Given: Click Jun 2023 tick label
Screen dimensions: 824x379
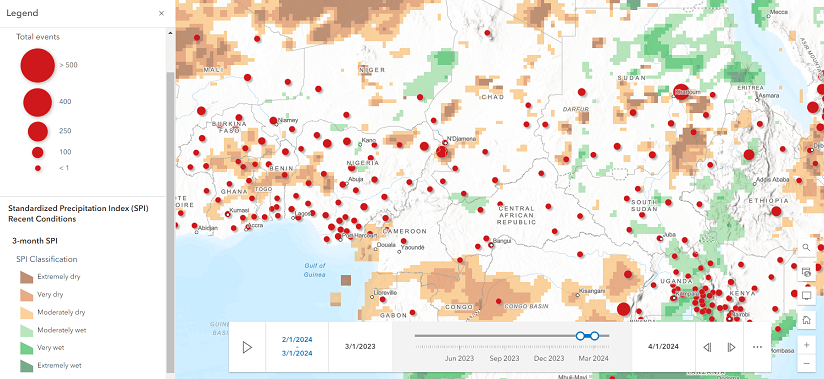Looking at the screenshot, I should click(459, 358).
